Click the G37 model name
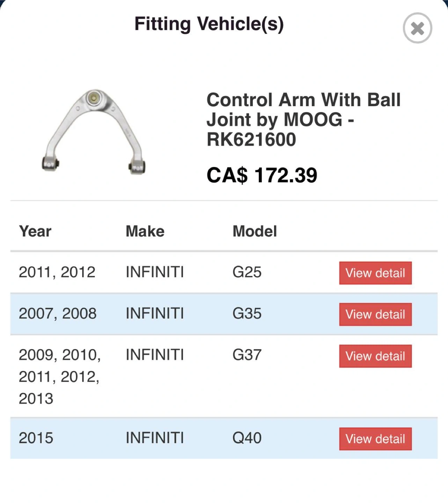448x503 pixels. 247,355
